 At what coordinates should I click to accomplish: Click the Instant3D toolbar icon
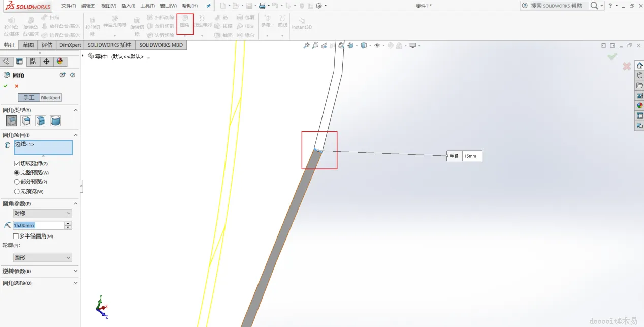pos(302,23)
